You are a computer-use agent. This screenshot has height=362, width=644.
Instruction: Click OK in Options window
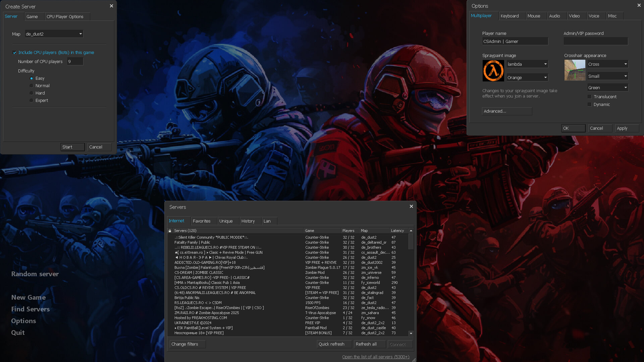[573, 128]
